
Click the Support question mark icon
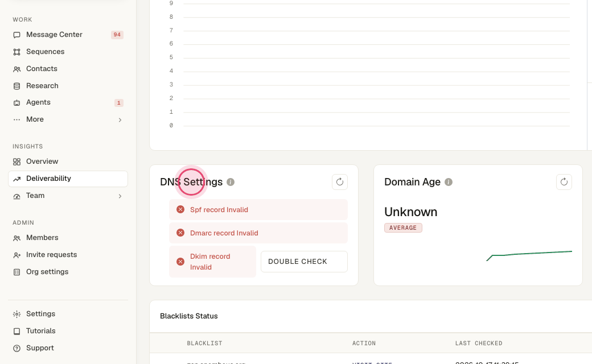point(17,348)
